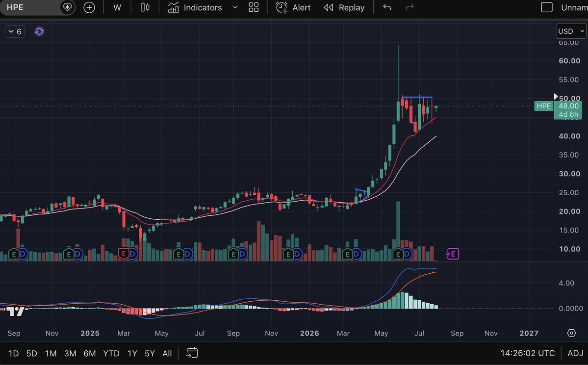Click the 4d 6h bar countdown
588x365 pixels.
click(568, 114)
